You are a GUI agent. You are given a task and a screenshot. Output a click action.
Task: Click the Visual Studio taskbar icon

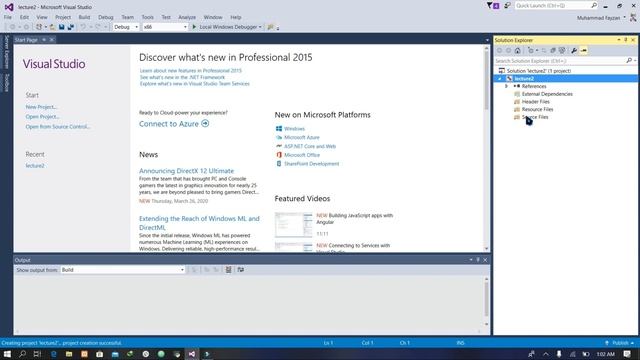[x=192, y=354]
